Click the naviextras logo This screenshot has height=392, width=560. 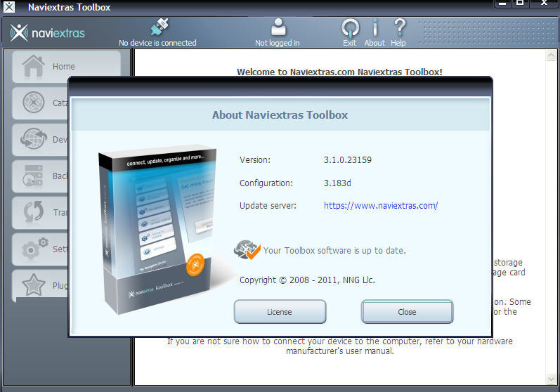48,33
